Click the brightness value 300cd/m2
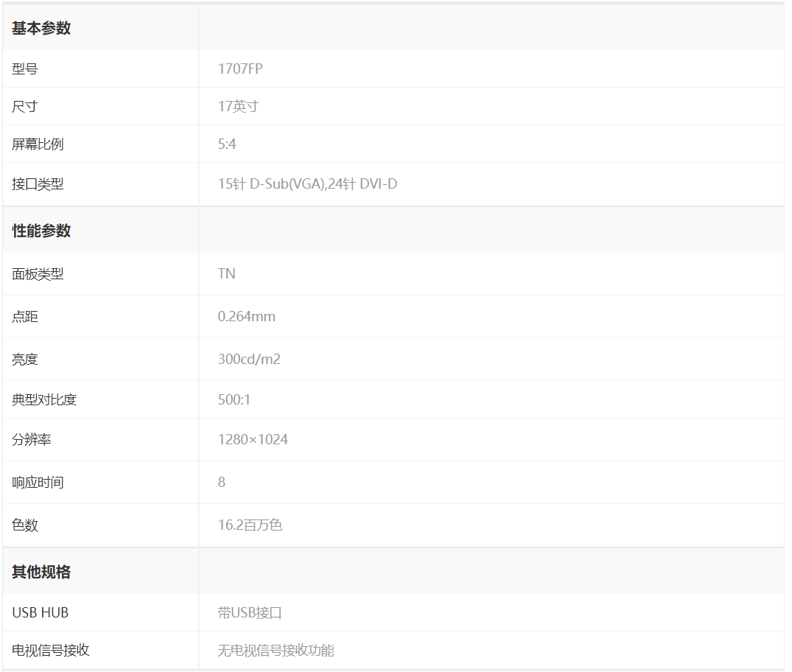The width and height of the screenshot is (792, 672). coord(249,360)
